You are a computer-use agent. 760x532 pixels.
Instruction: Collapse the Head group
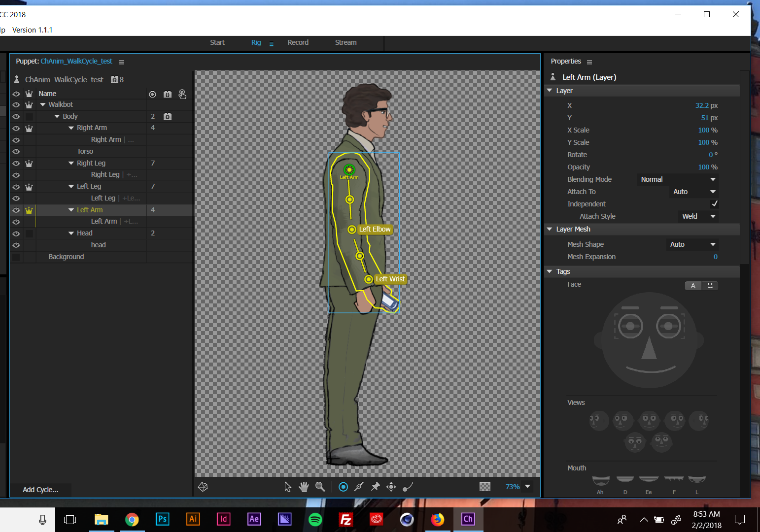tap(71, 233)
